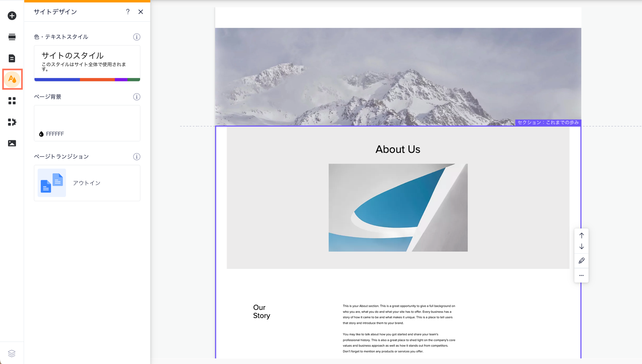Move section down with the down arrow
Viewport: 642px width, 364px height.
[581, 247]
